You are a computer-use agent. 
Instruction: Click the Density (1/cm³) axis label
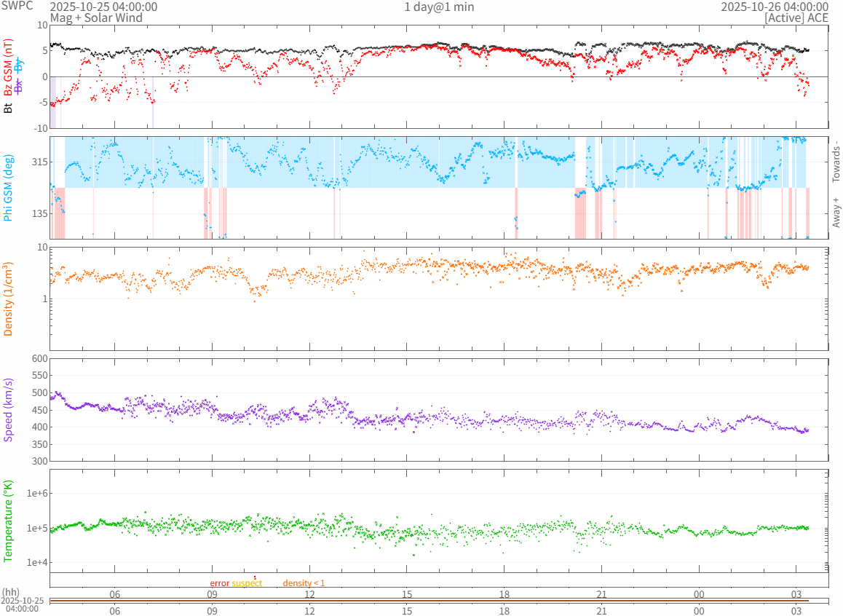coord(9,299)
